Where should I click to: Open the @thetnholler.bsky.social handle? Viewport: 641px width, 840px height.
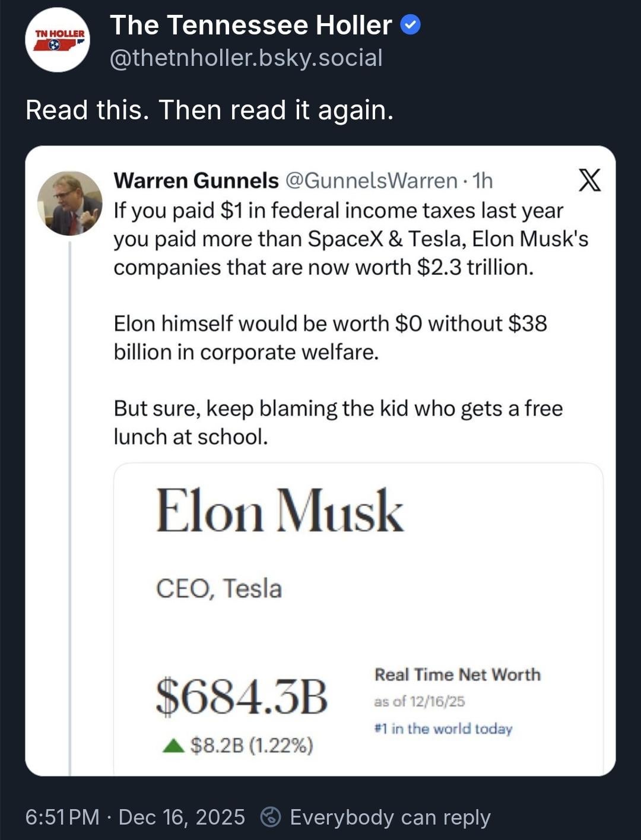[246, 58]
